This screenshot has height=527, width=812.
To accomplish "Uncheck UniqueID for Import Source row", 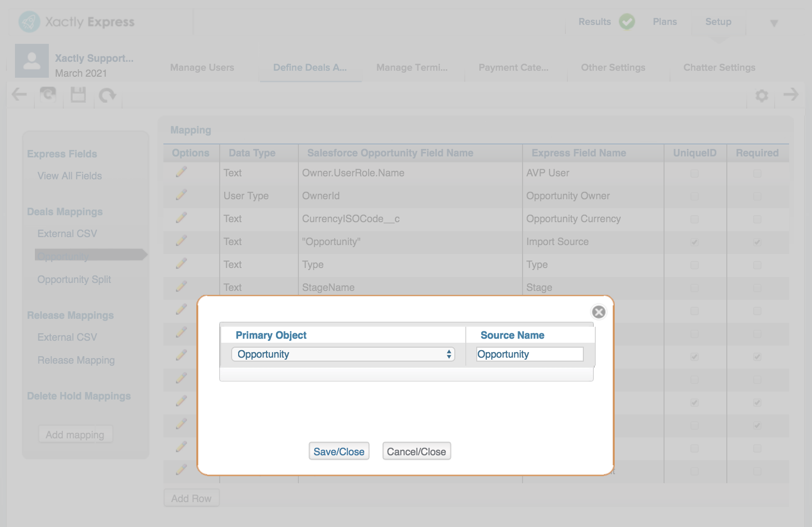I will [x=694, y=242].
